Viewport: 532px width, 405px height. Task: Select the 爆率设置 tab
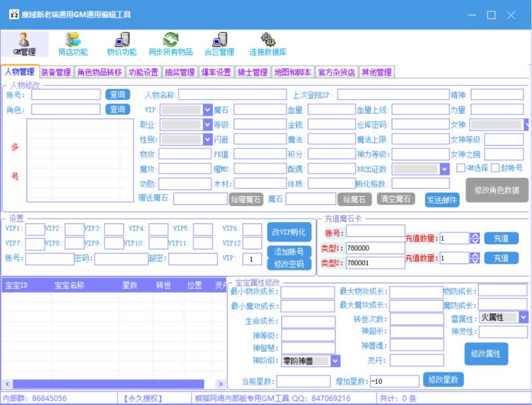click(x=216, y=72)
